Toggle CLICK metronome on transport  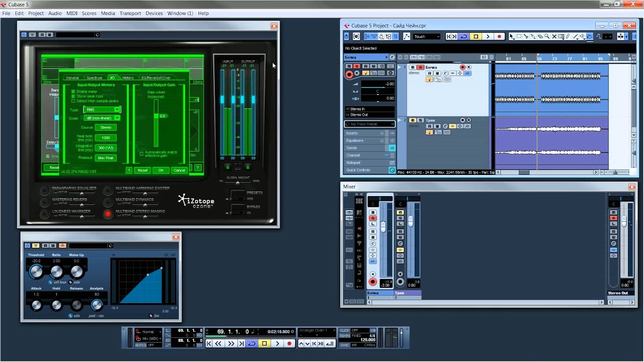point(345,330)
